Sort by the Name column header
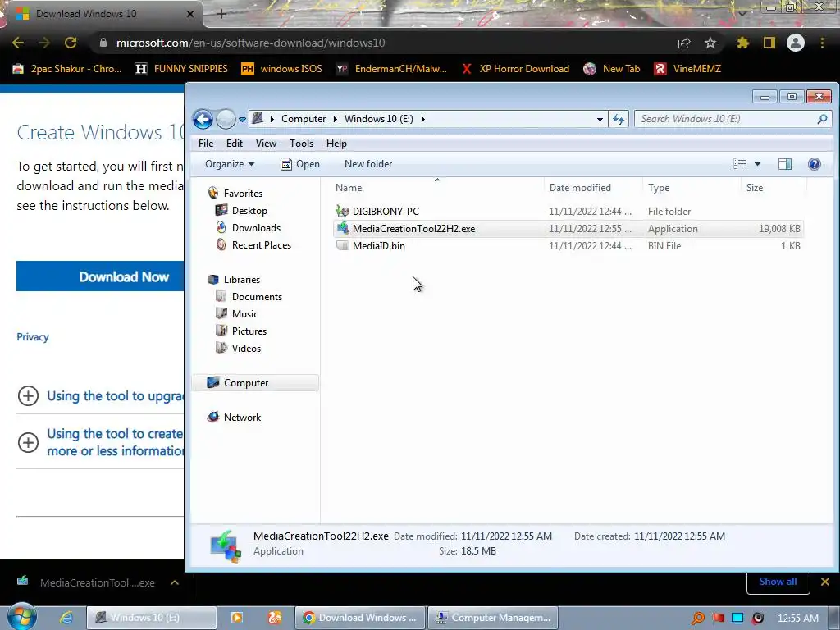840x630 pixels. point(437,188)
